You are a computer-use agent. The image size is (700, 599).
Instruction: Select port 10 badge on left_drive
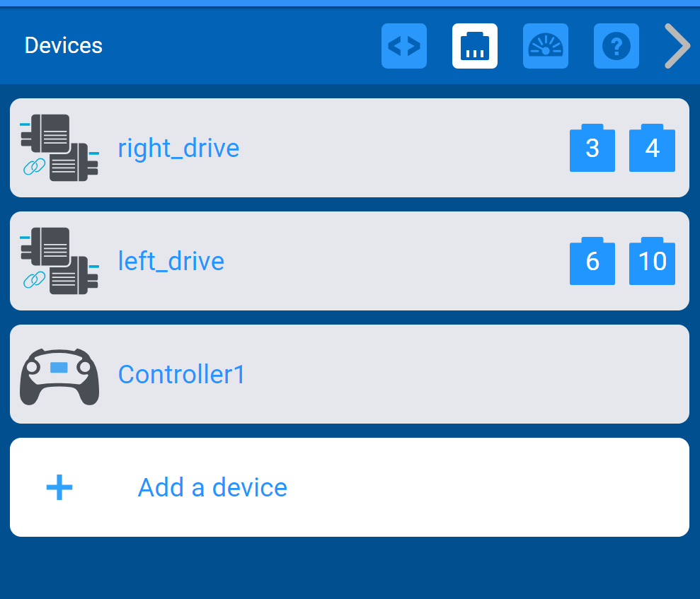click(652, 261)
